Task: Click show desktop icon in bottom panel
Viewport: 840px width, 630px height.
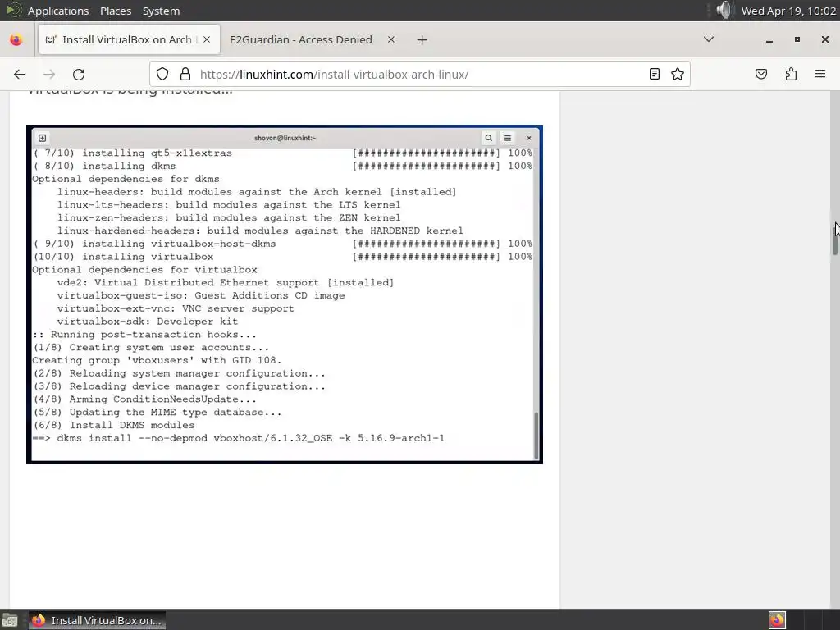Action: [10, 620]
